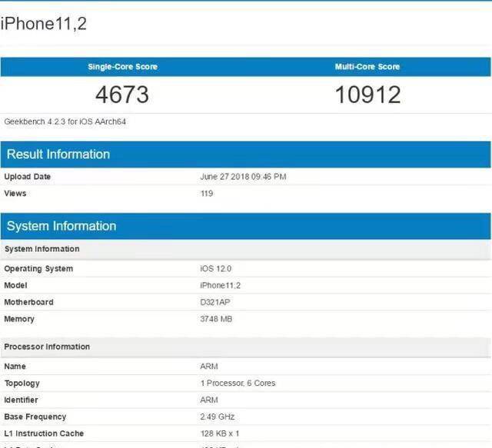The image size is (492, 448).
Task: Click the Operating System row label
Action: click(x=38, y=269)
